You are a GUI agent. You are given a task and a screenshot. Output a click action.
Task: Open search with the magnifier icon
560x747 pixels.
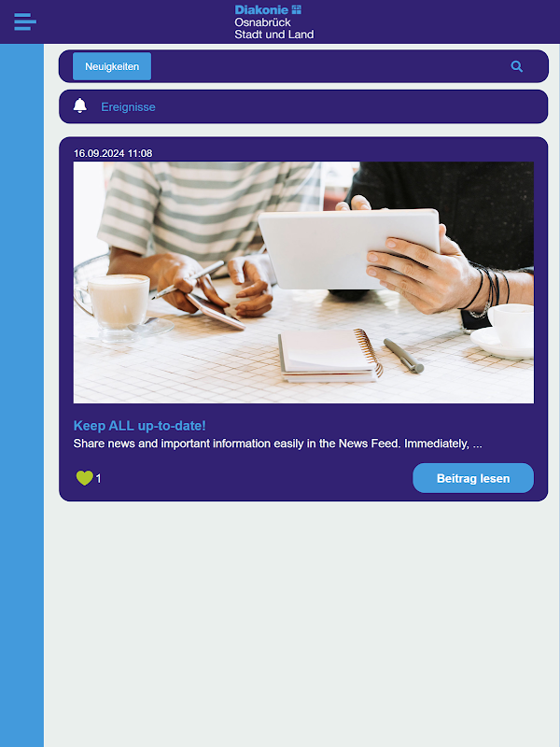coord(517,66)
